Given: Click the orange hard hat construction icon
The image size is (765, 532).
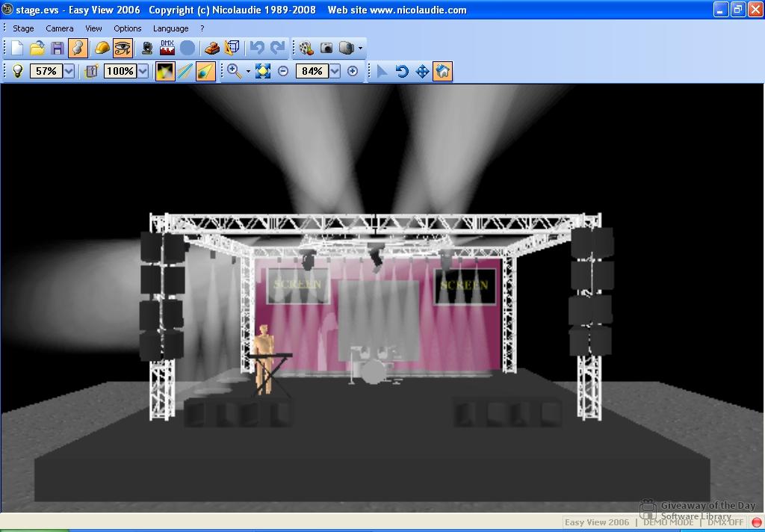Looking at the screenshot, I should point(102,48).
